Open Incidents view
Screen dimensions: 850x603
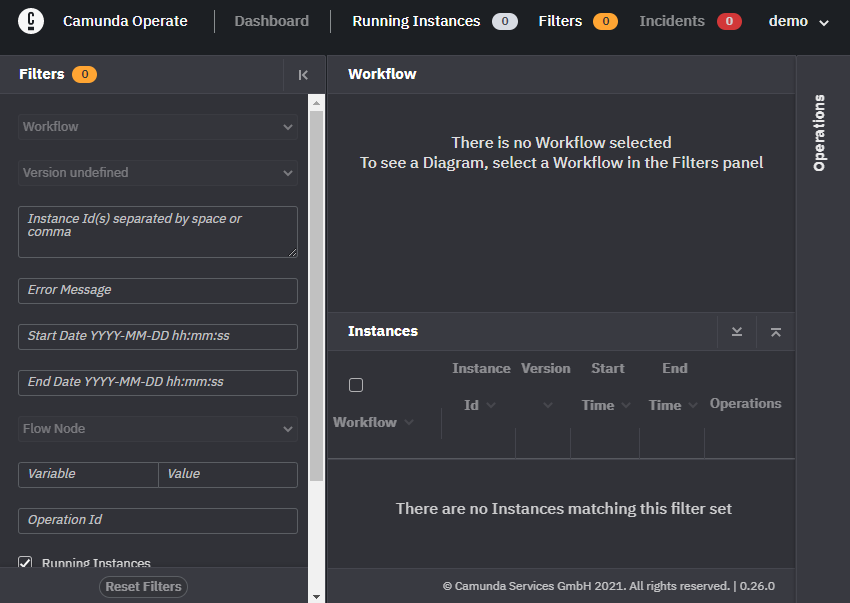pyautogui.click(x=672, y=21)
